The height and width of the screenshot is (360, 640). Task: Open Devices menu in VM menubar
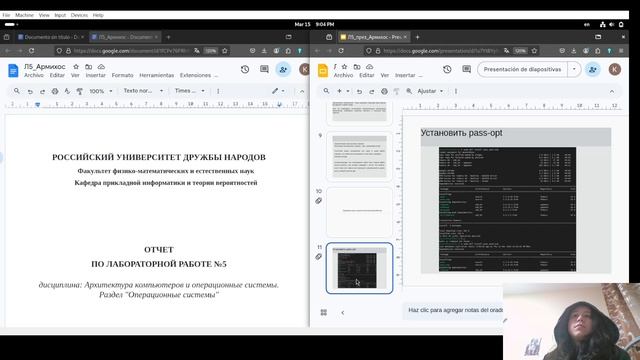point(79,15)
